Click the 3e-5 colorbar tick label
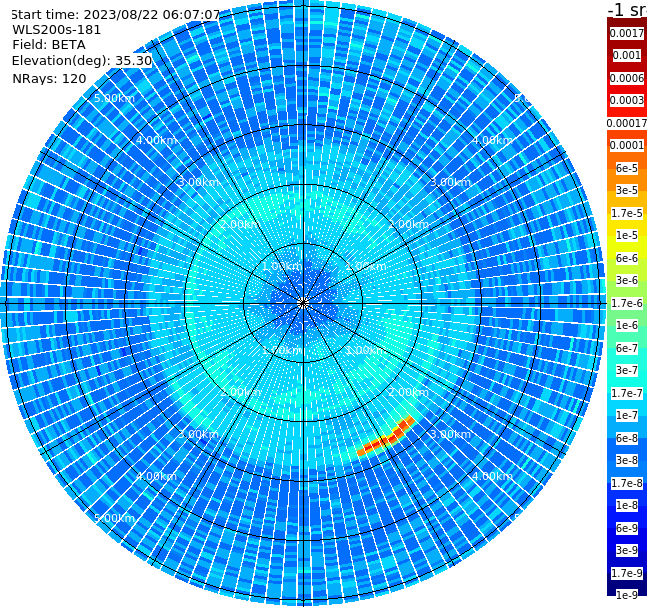Viewport: 647px width, 607px height. [627, 190]
